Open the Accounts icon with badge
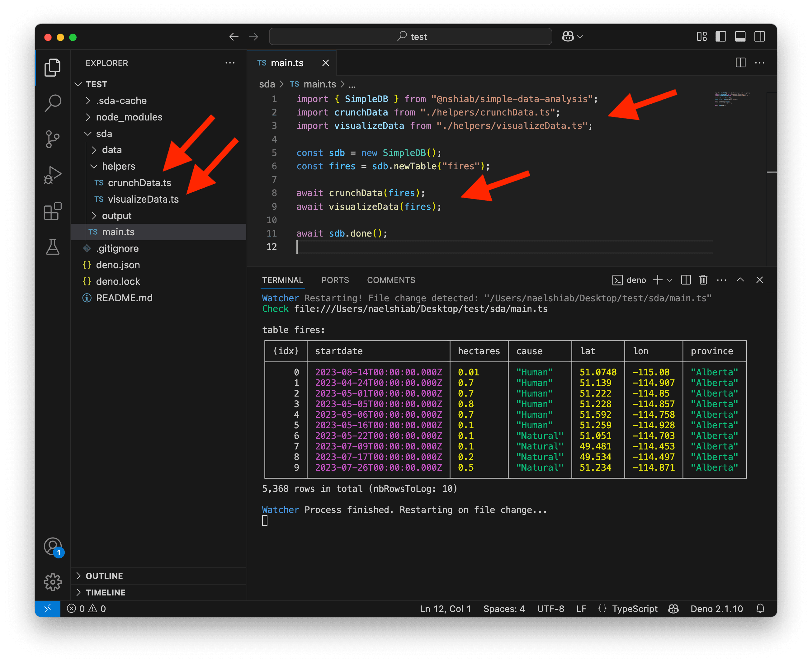The height and width of the screenshot is (663, 812). pyautogui.click(x=53, y=547)
